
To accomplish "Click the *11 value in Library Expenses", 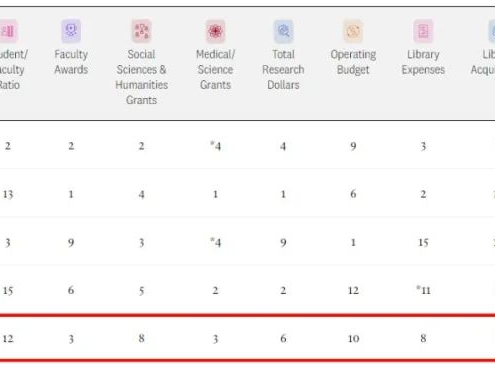I will (x=423, y=290).
